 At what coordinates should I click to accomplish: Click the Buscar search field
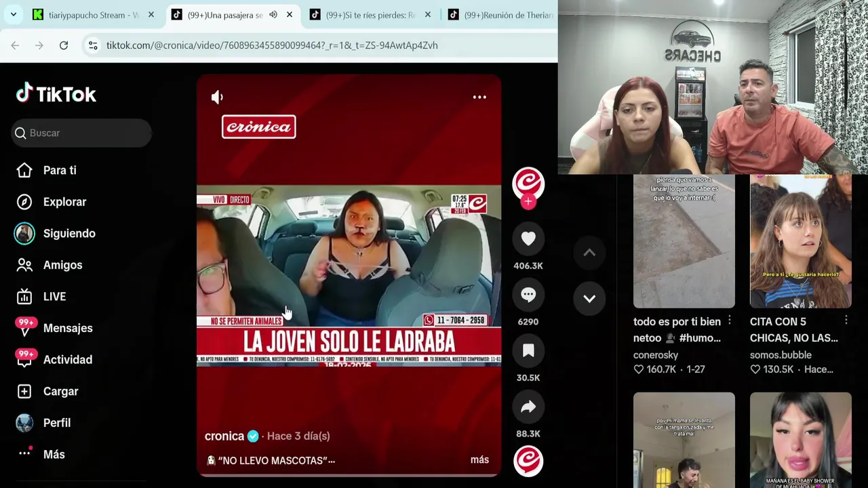pyautogui.click(x=81, y=133)
